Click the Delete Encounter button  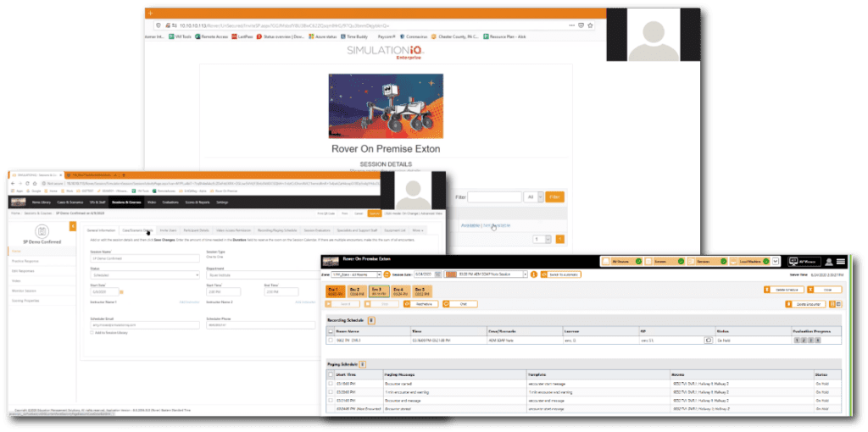pos(805,304)
